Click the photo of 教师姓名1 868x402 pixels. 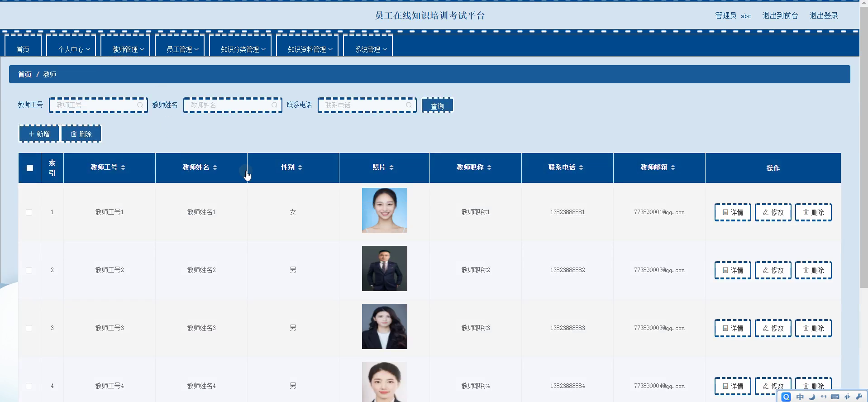coord(385,211)
